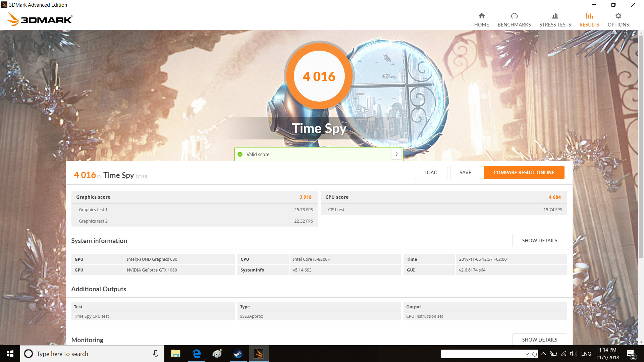Viewport: 644px width, 362px height.
Task: Click the battery icon in the system tray
Action: [553, 354]
